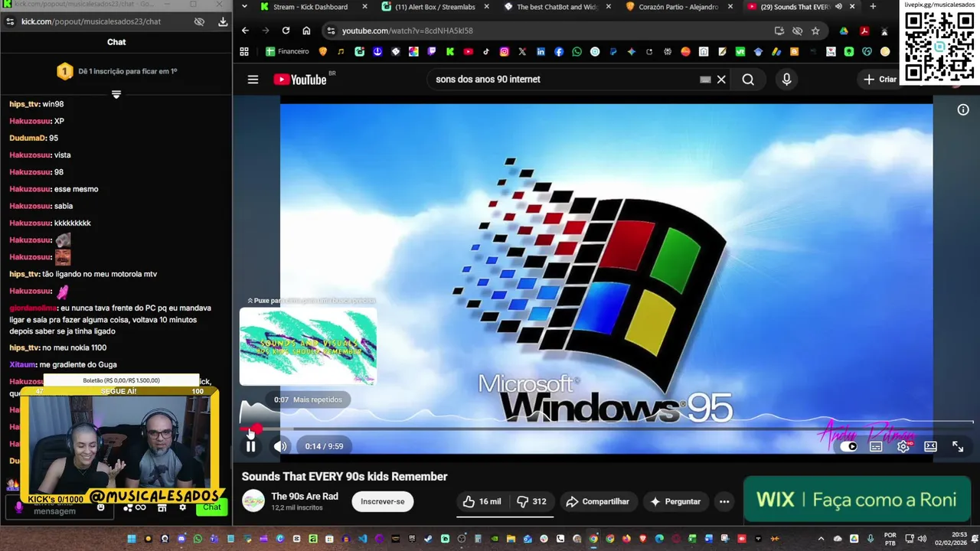Toggle subtitles/closed captions button
Viewport: 980px width, 551px height.
click(x=876, y=446)
